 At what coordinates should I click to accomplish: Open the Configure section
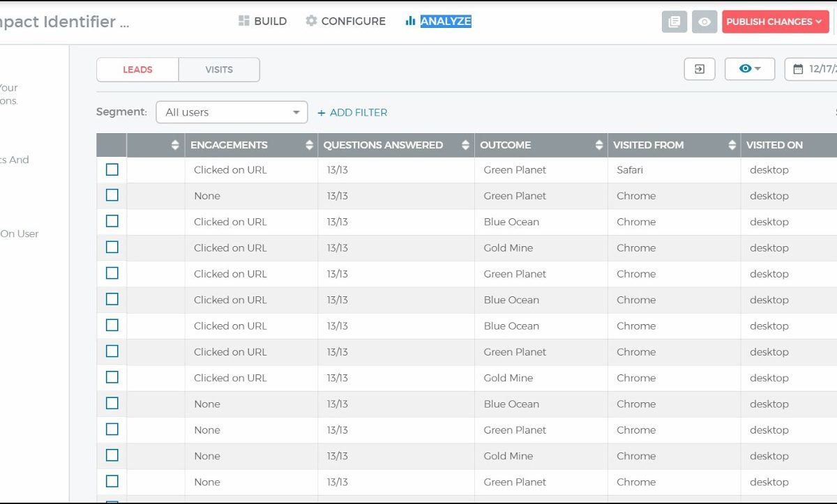coord(345,22)
